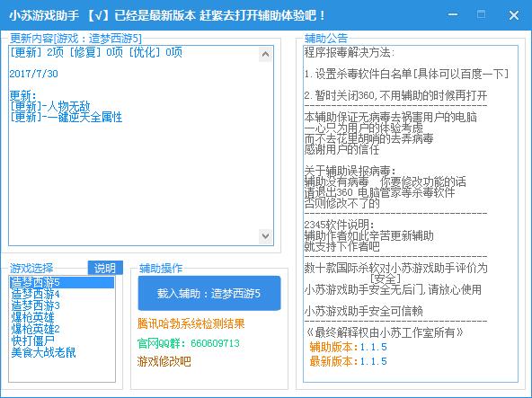
Task: Click the 最终解释权由小苏工作室所有 line
Action: tap(385, 332)
